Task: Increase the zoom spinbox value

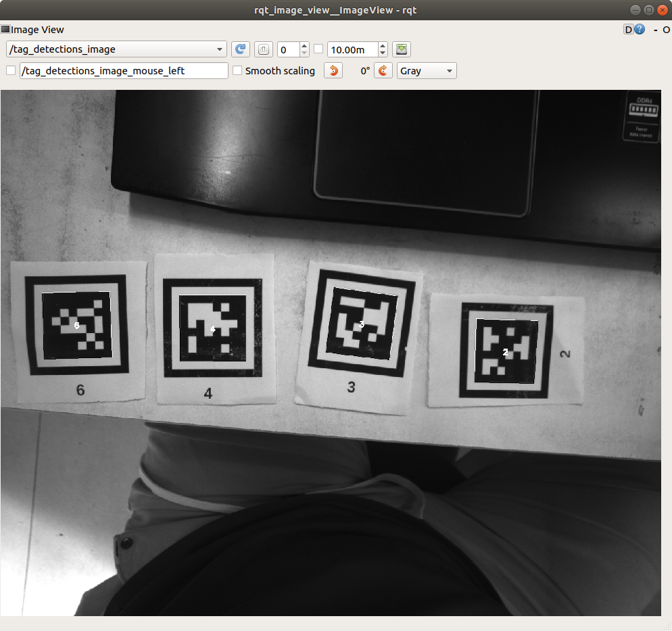Action: click(304, 45)
